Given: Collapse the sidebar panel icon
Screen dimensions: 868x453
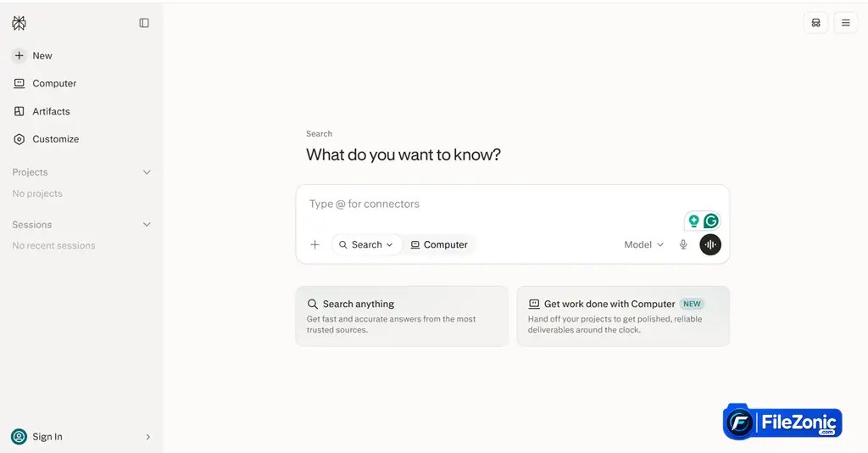Looking at the screenshot, I should pyautogui.click(x=144, y=23).
